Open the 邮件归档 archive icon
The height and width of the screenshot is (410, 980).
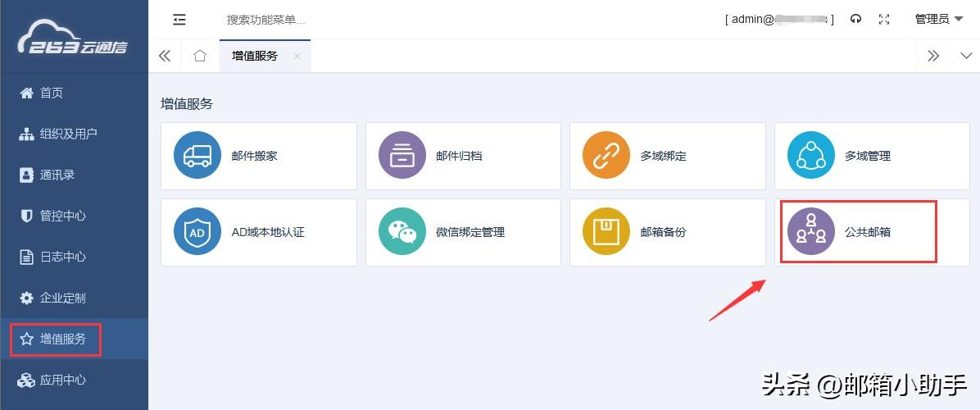pos(402,156)
